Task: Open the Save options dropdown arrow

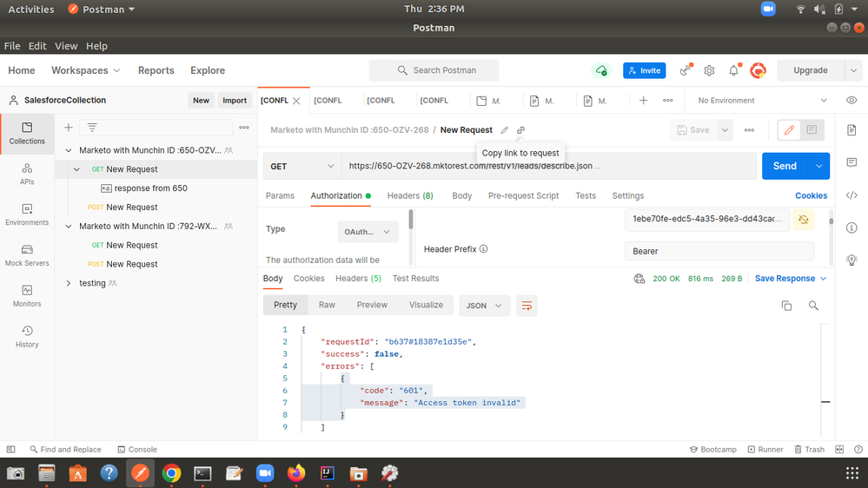Action: [x=725, y=130]
